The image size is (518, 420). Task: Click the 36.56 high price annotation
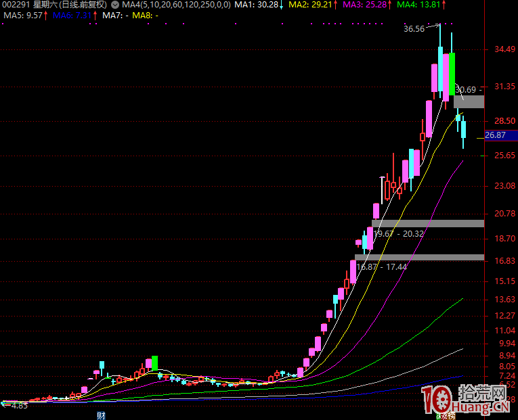[414, 29]
